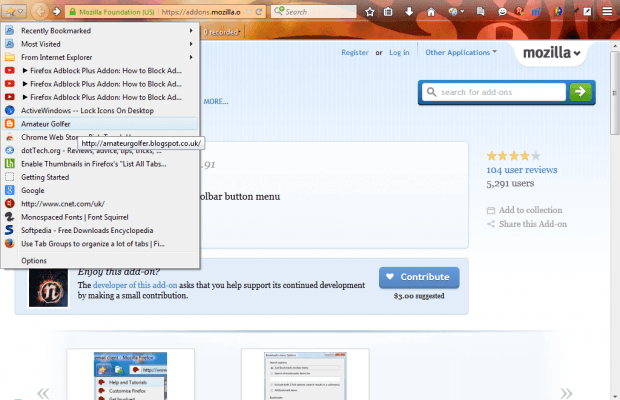Expand Most Visited submenu
Screen dimensions: 620x400
(100, 44)
